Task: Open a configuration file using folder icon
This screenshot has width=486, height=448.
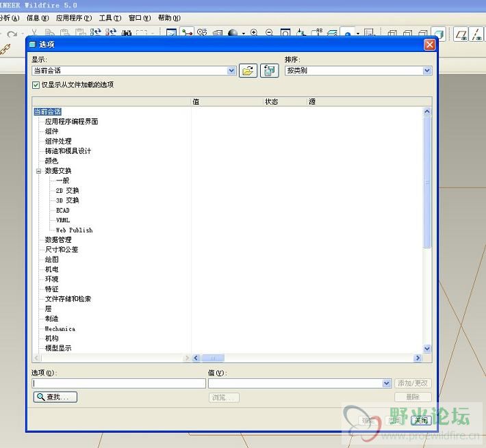Action: click(x=248, y=71)
